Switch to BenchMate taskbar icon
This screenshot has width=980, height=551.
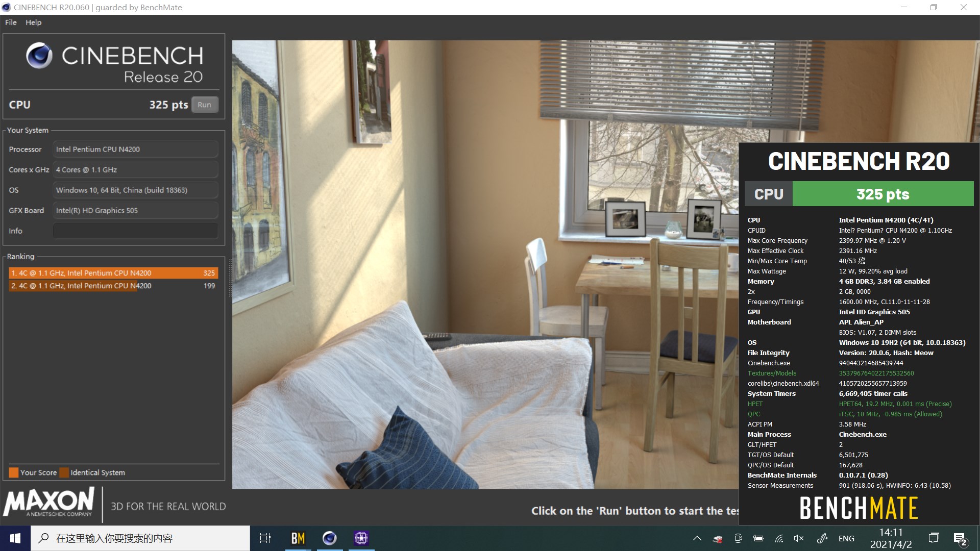(298, 538)
